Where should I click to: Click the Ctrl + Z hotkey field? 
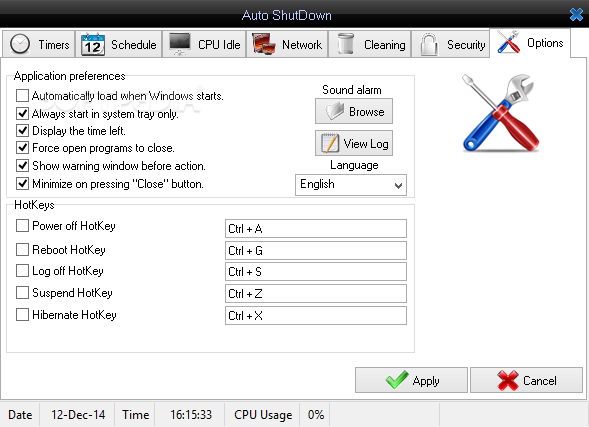(316, 293)
